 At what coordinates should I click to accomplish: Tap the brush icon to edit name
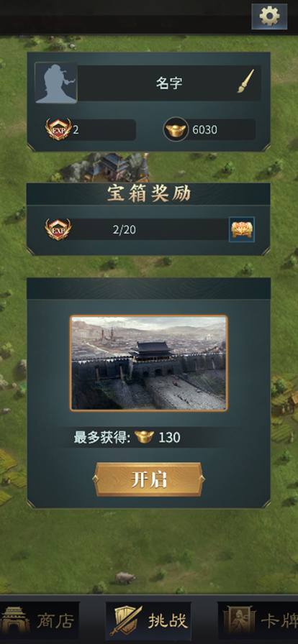tap(245, 81)
